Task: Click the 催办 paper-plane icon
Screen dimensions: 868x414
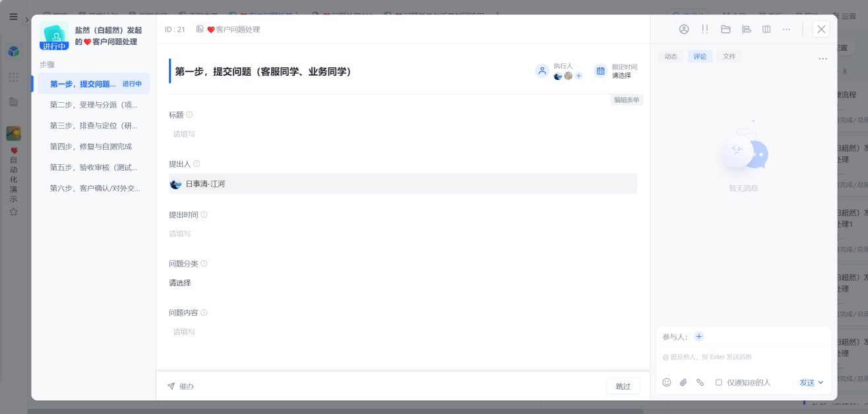Action: click(x=171, y=386)
